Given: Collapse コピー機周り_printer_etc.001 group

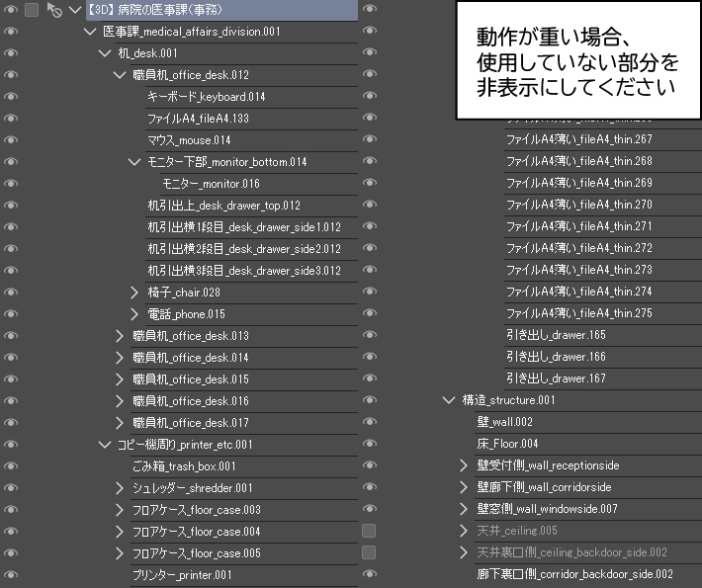Looking at the screenshot, I should click(105, 445).
